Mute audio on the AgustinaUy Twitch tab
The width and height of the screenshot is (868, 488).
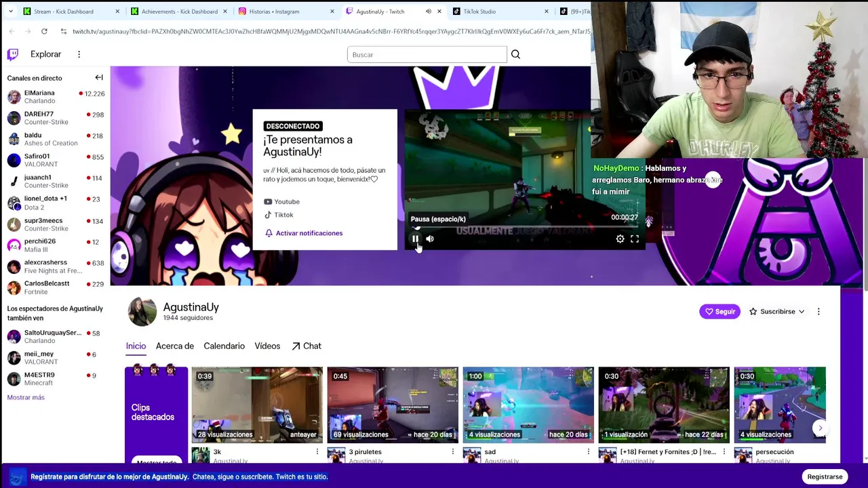tap(428, 12)
